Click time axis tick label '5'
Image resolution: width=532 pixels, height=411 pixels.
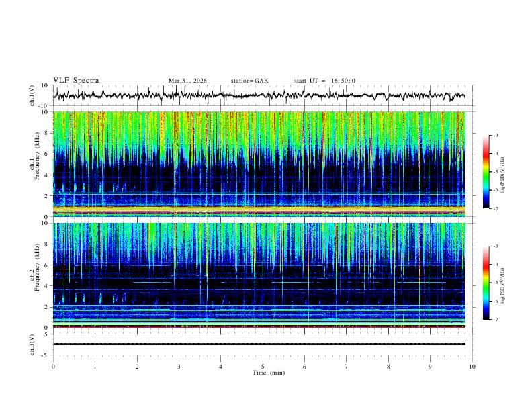click(263, 367)
